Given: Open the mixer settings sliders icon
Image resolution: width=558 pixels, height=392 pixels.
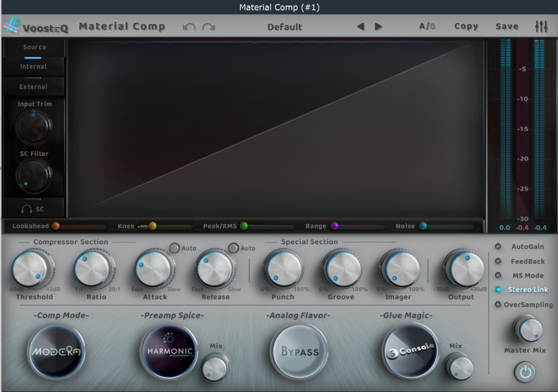Looking at the screenshot, I should click(x=541, y=26).
